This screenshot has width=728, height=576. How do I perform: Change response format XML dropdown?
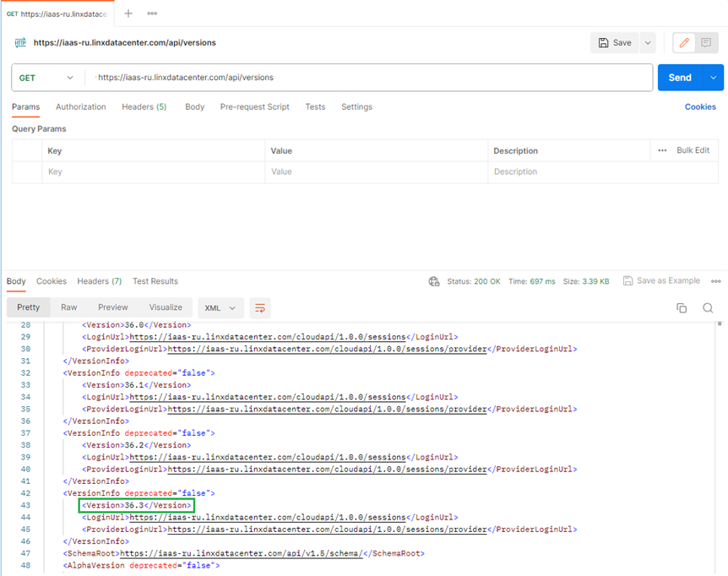click(220, 307)
